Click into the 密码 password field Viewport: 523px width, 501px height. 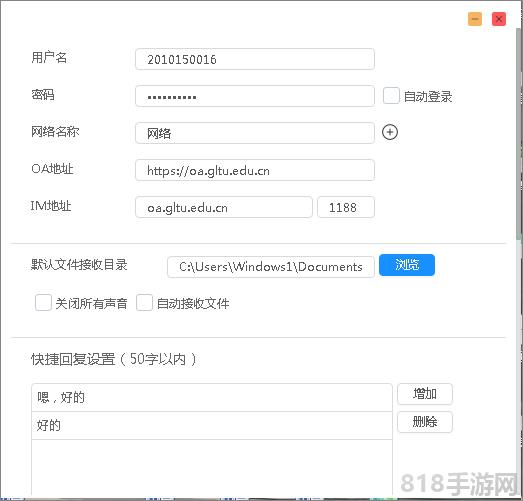click(x=255, y=96)
